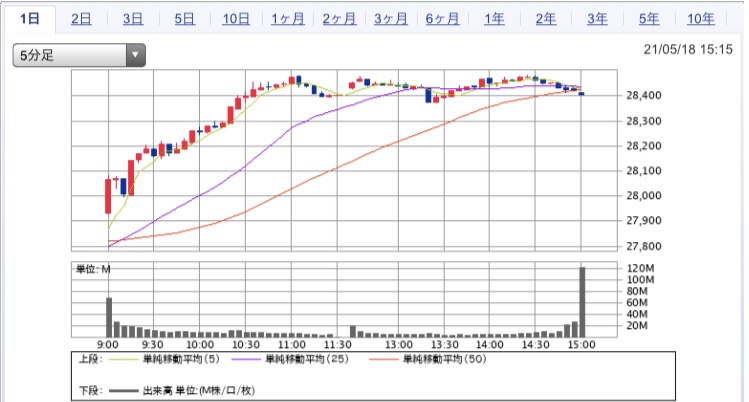The height and width of the screenshot is (402, 749).
Task: Show the 2ヶ月 chart range
Action: (x=339, y=19)
